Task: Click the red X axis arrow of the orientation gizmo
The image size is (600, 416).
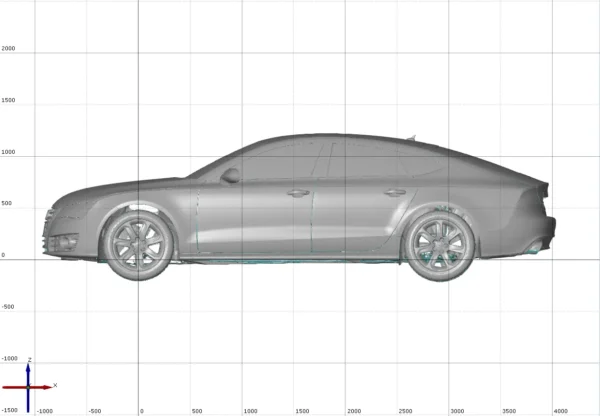Action: pyautogui.click(x=27, y=387)
